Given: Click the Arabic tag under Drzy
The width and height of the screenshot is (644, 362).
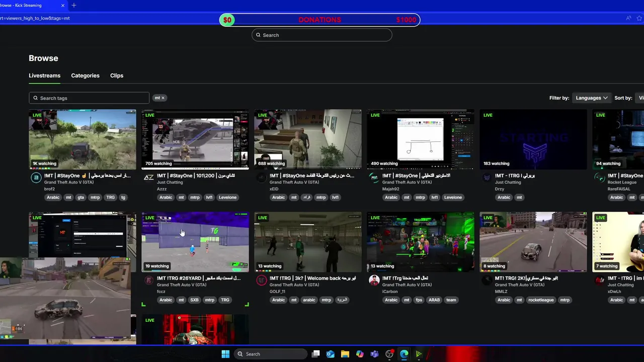Looking at the screenshot, I should click(504, 198).
